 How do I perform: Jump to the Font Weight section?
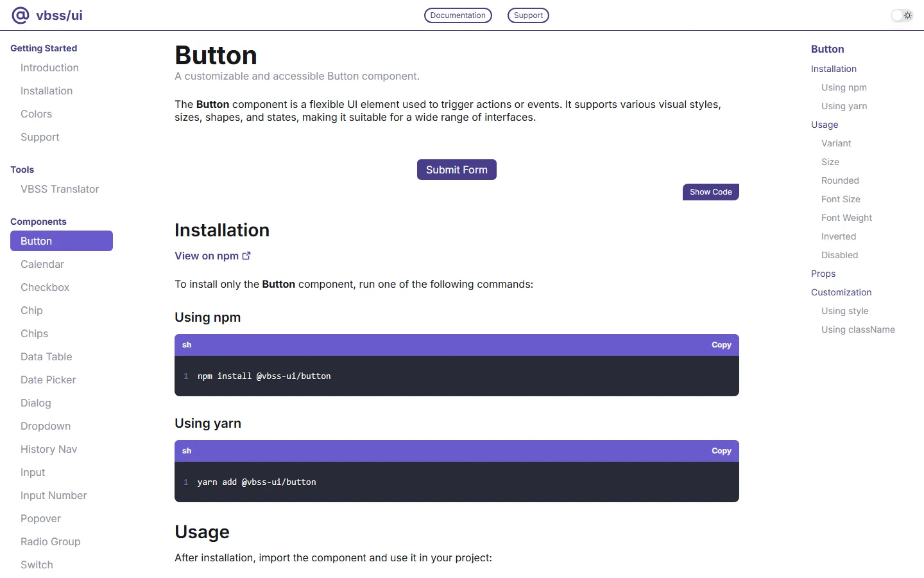[x=846, y=218]
